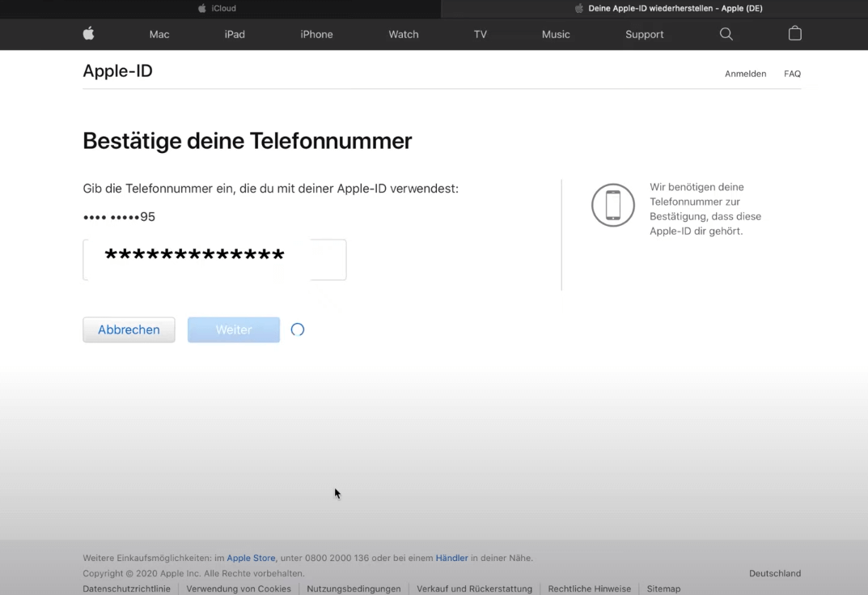This screenshot has height=595, width=868.
Task: Open the iPhone navigation item
Action: click(x=316, y=34)
